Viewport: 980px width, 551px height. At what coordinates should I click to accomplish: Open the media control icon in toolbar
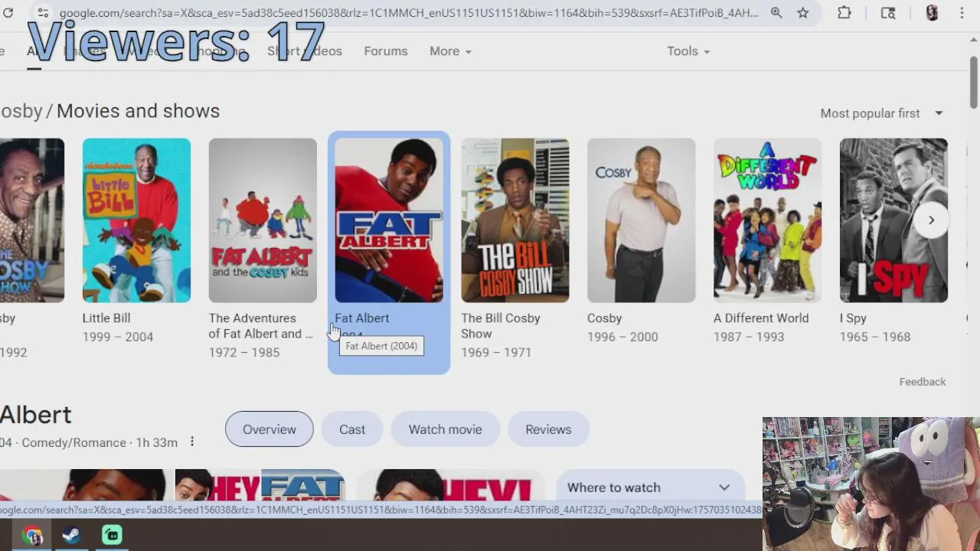click(888, 13)
